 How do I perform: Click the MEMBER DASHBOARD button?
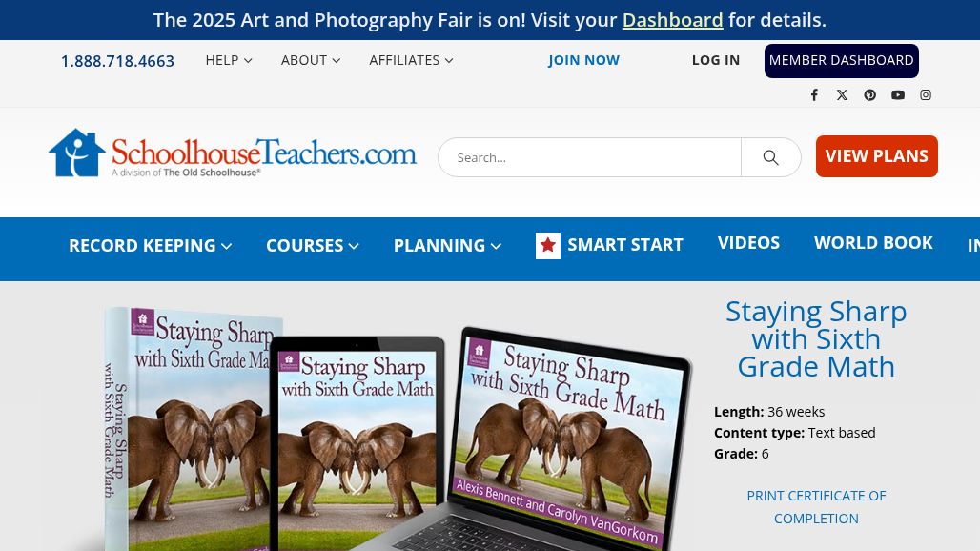[x=841, y=61]
